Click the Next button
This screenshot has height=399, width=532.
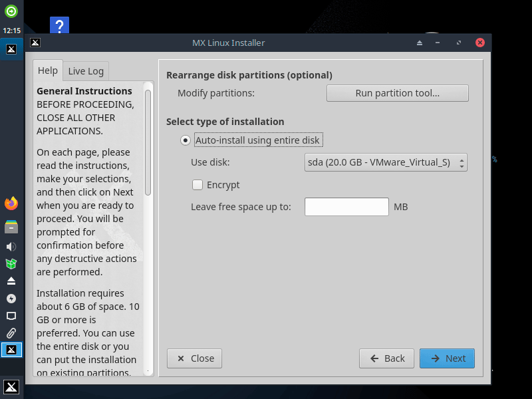click(447, 358)
